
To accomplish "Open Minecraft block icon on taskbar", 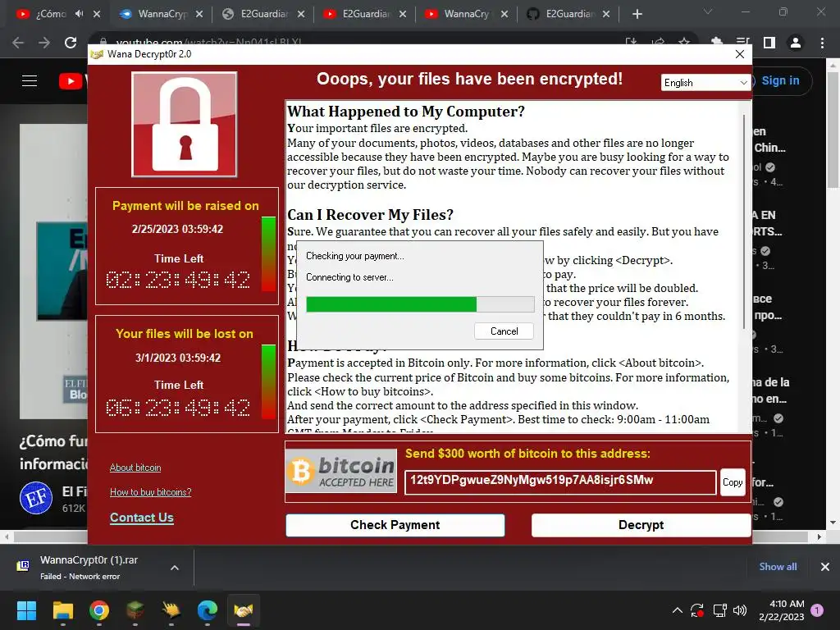I will [135, 610].
